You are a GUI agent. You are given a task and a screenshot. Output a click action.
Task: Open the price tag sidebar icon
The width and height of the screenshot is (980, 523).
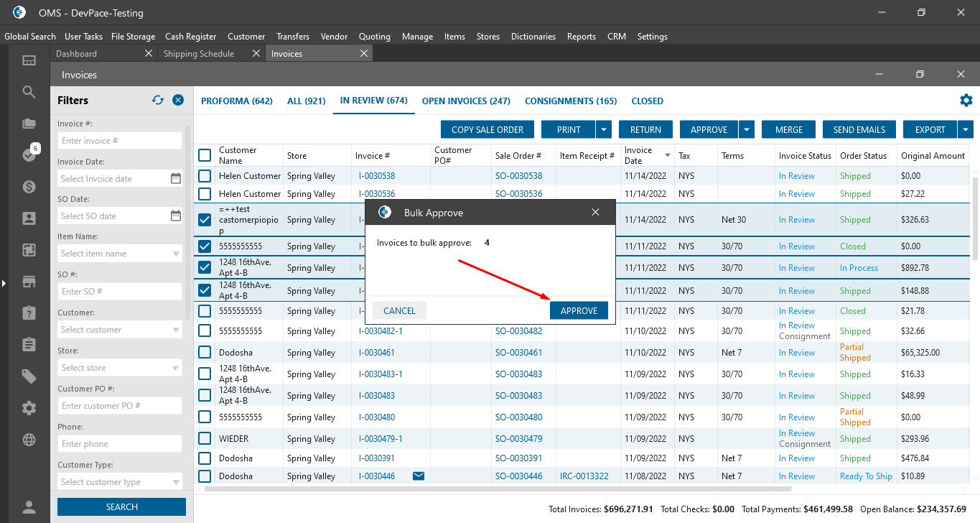coord(29,376)
